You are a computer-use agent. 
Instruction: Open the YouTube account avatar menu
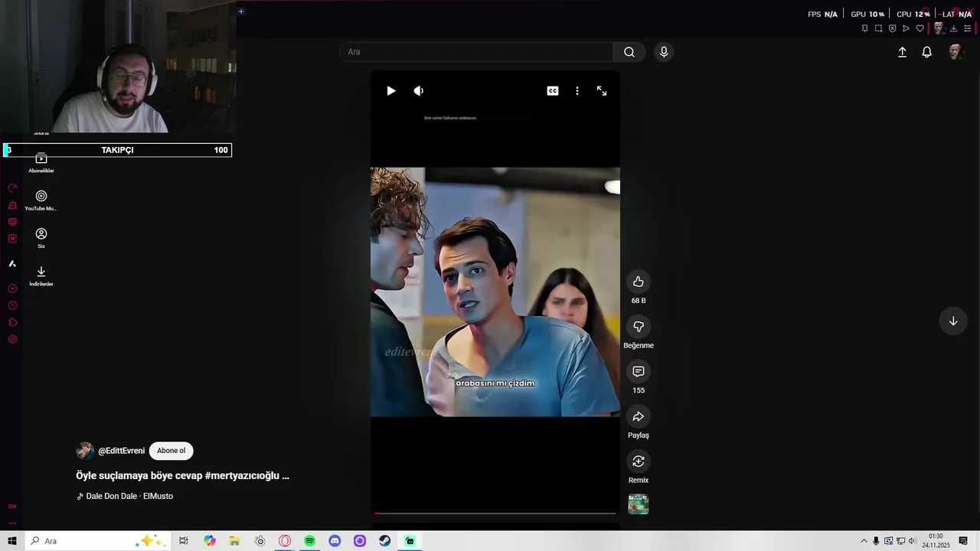pos(955,52)
